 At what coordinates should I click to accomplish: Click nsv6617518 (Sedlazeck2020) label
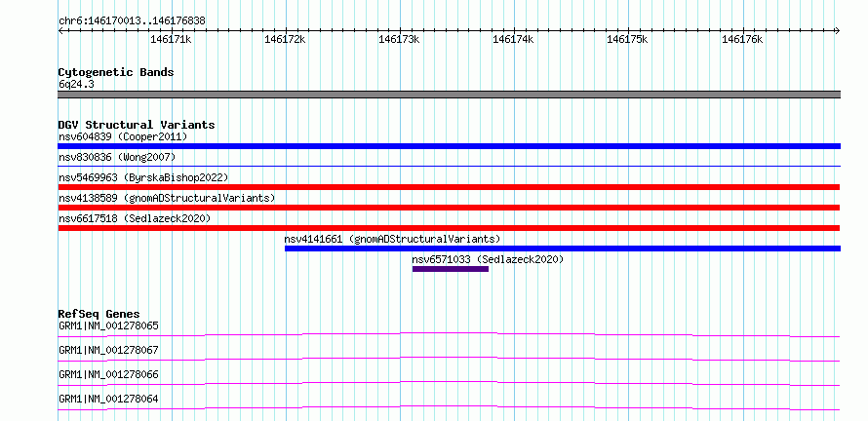135,218
